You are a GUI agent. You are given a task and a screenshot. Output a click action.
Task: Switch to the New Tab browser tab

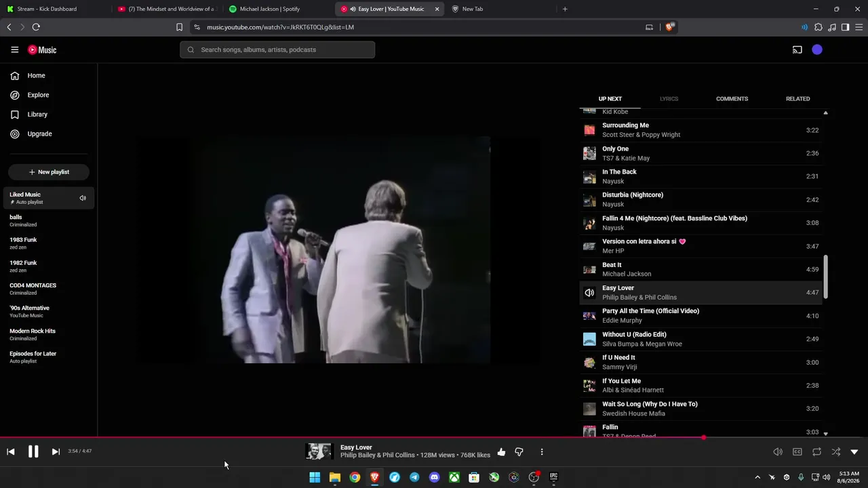pos(500,9)
